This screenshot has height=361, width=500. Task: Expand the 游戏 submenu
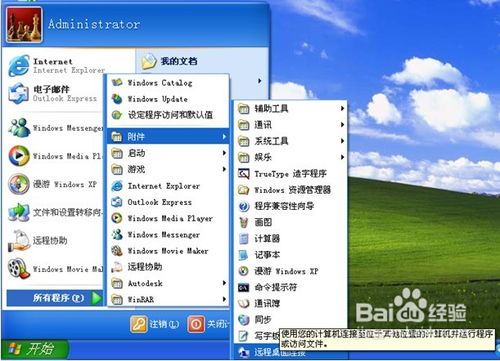tap(168, 169)
